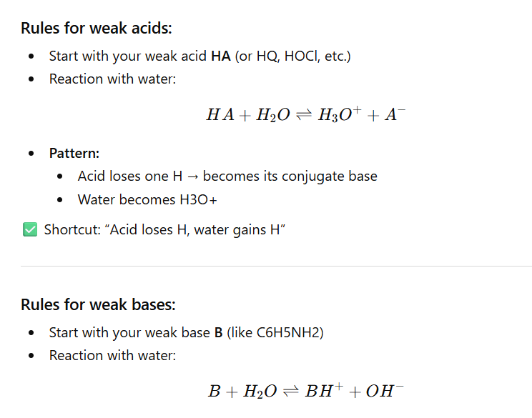The image size is (532, 418).
Task: Select the weak base equation B + H2O
Action: (306, 391)
